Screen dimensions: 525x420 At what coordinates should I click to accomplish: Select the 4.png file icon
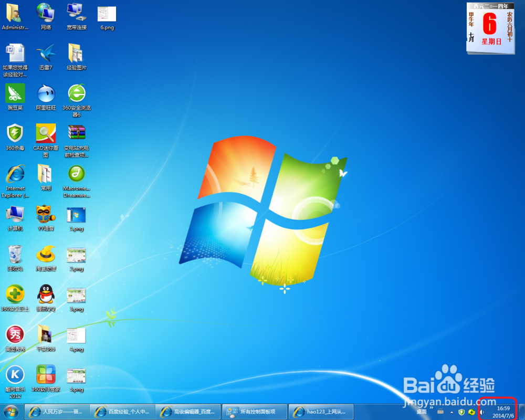tap(77, 340)
